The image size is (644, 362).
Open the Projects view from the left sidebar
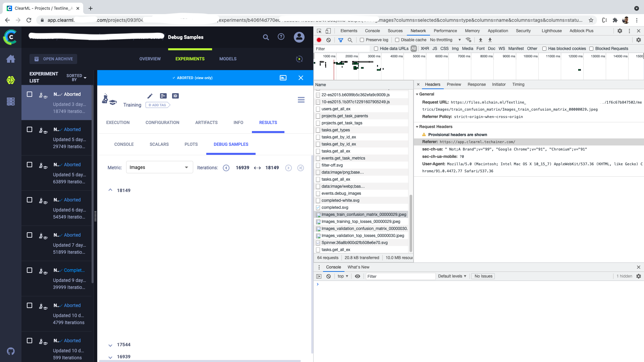pyautogui.click(x=10, y=80)
